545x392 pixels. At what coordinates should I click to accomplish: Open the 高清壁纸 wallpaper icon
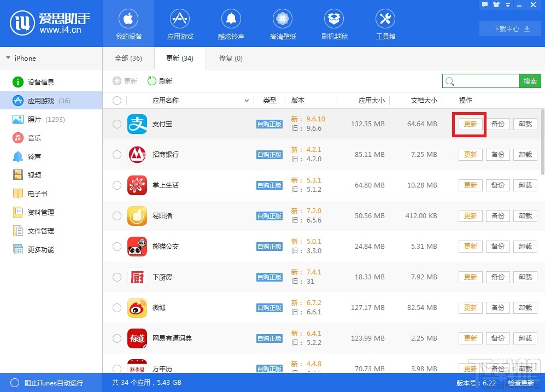coord(283,24)
